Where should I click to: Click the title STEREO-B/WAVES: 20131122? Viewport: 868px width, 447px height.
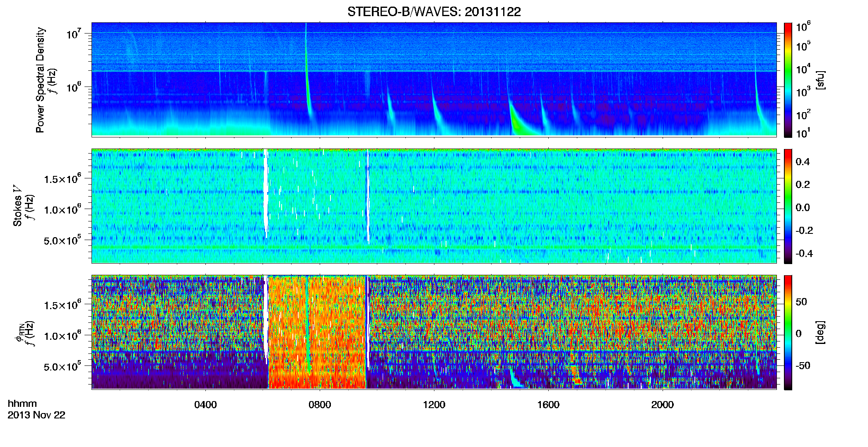pyautogui.click(x=434, y=12)
